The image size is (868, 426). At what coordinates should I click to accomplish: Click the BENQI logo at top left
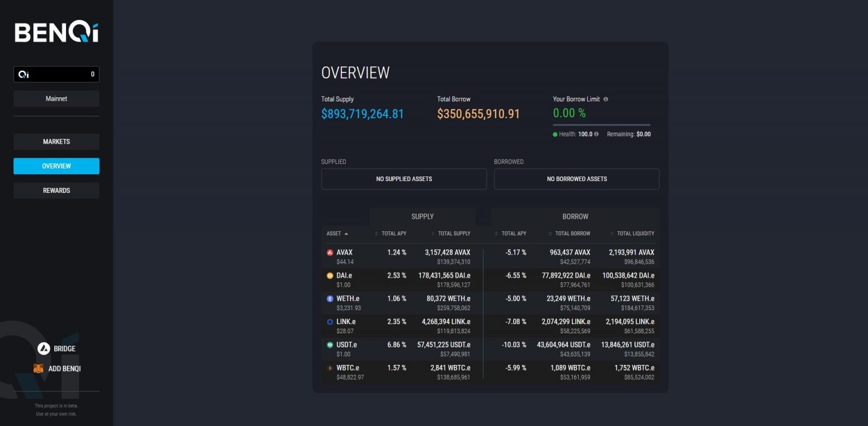[55, 32]
